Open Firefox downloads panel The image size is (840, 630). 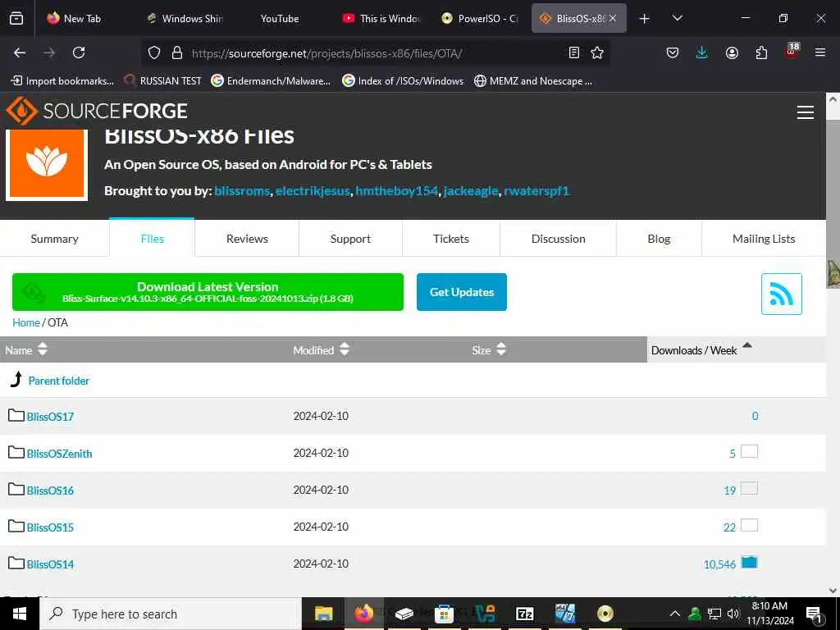(702, 52)
